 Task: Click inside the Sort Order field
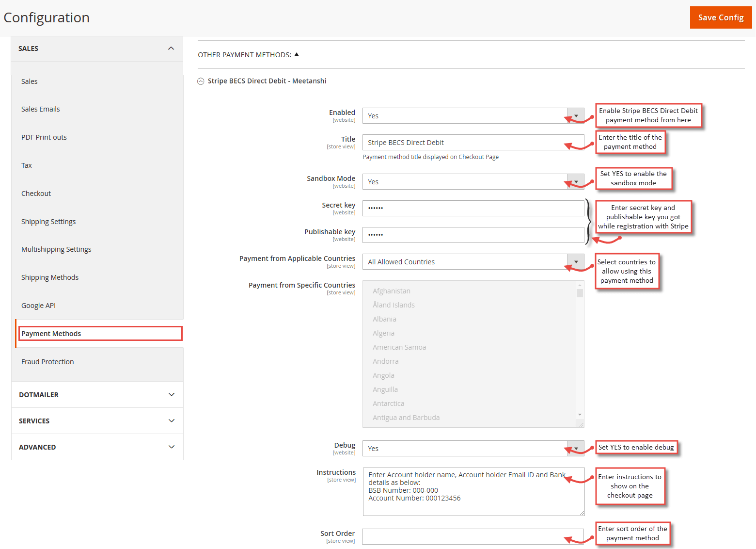click(x=460, y=536)
